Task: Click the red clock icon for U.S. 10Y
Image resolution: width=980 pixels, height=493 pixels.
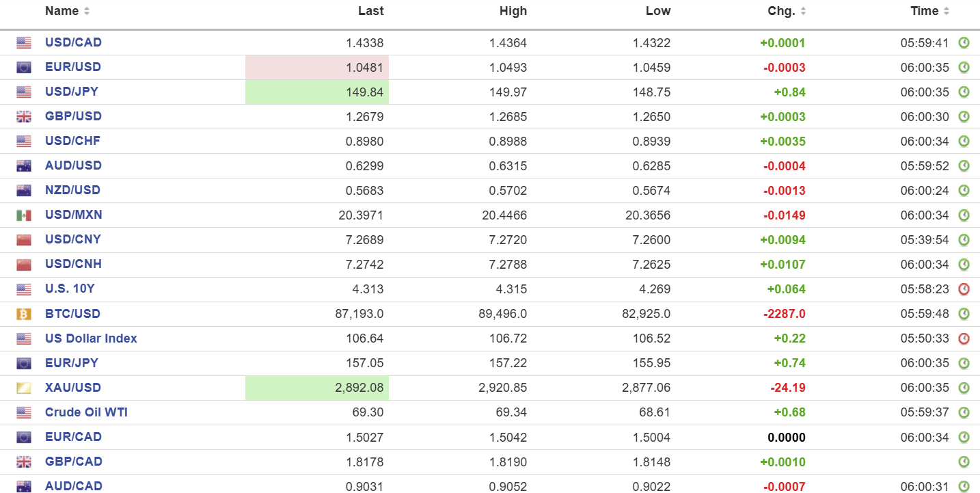Action: coord(964,289)
